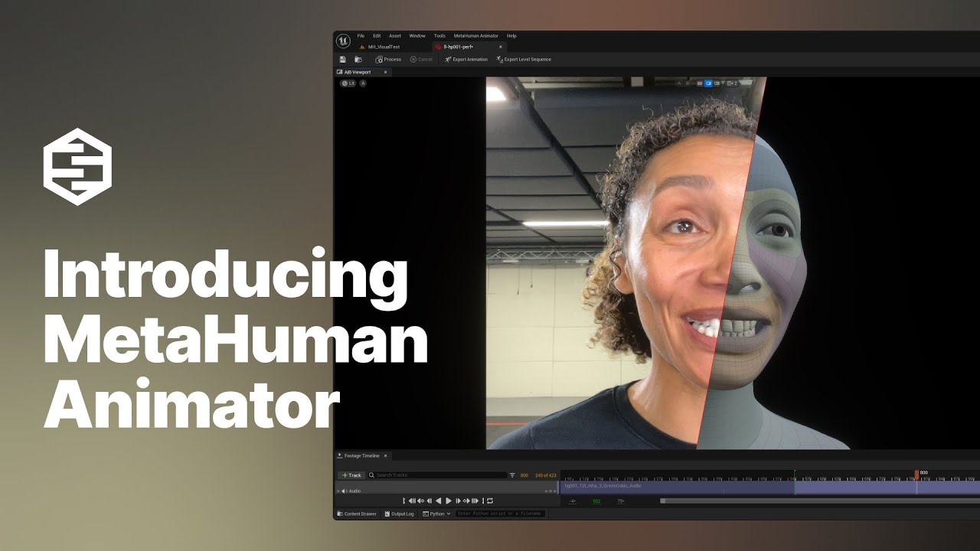Close the ll-hp001-perf tab
Screen dimensions: 980x551
[x=501, y=47]
